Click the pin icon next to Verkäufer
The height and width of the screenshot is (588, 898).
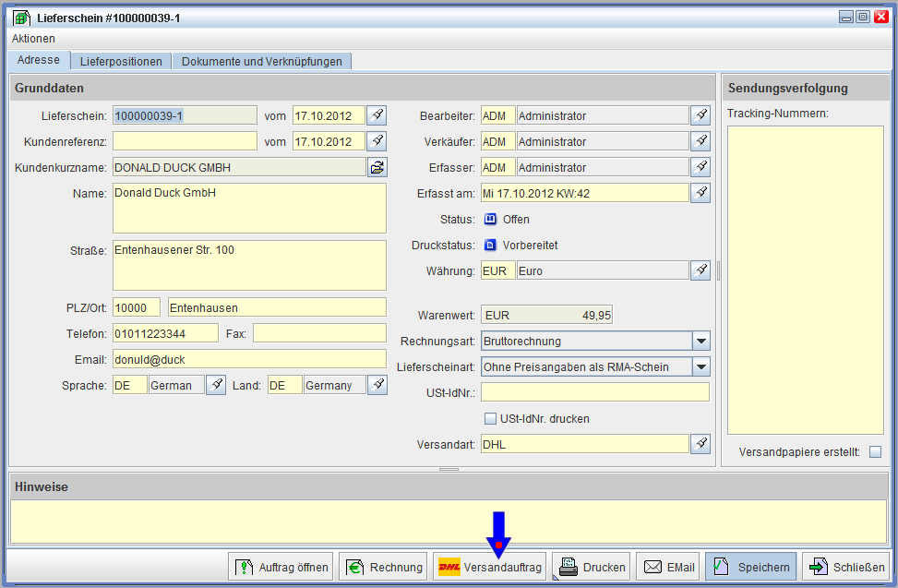tap(700, 141)
